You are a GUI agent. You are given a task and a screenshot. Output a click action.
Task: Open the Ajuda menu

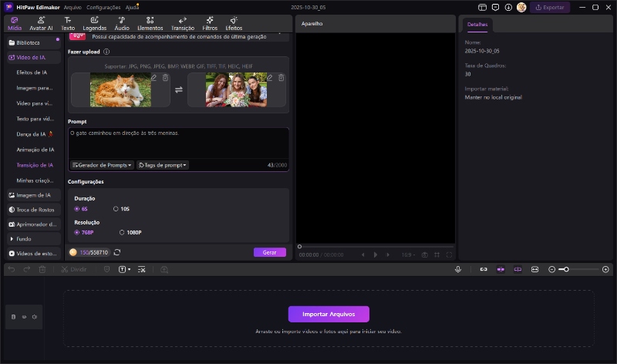pos(132,8)
